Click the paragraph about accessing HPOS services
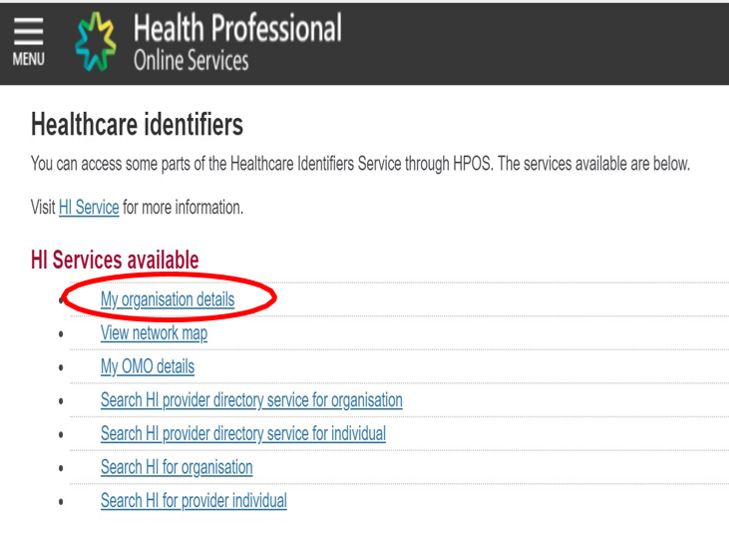Image resolution: width=729 pixels, height=560 pixels. pos(360,164)
